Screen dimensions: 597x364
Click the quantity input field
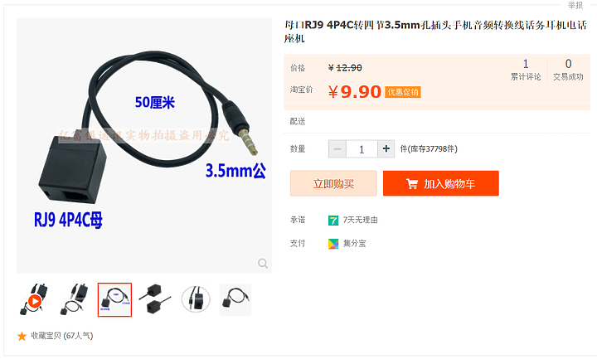click(x=362, y=148)
